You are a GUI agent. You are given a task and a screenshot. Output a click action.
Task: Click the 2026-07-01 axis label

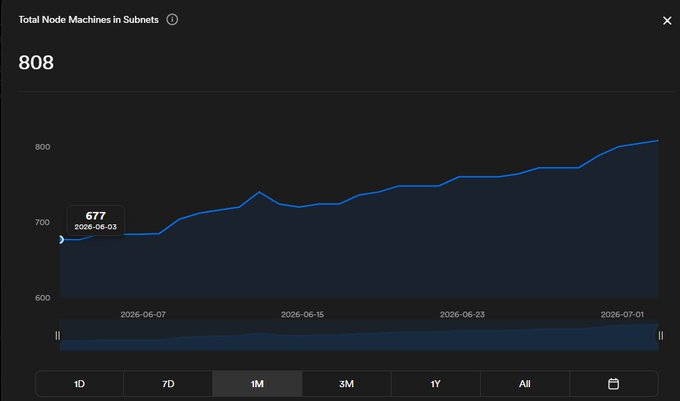622,314
